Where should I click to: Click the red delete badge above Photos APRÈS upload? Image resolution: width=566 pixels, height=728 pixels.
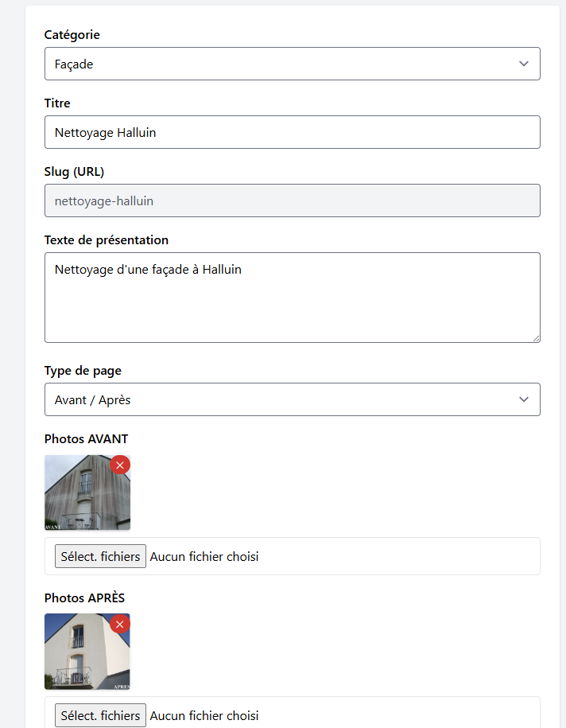click(120, 624)
